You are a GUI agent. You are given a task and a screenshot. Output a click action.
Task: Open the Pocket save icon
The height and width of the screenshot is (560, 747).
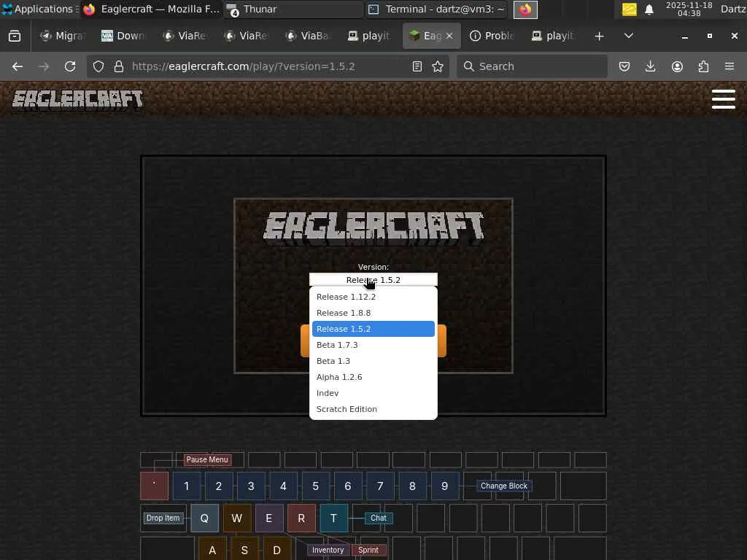click(x=624, y=66)
